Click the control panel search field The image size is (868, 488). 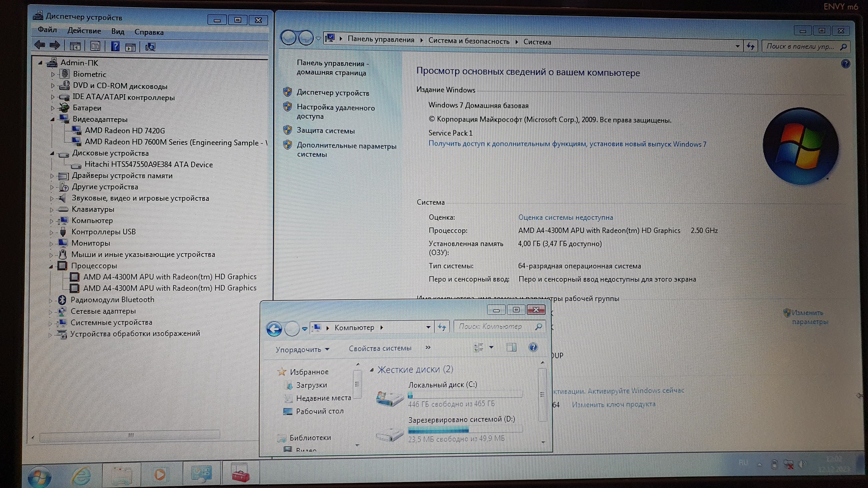799,47
